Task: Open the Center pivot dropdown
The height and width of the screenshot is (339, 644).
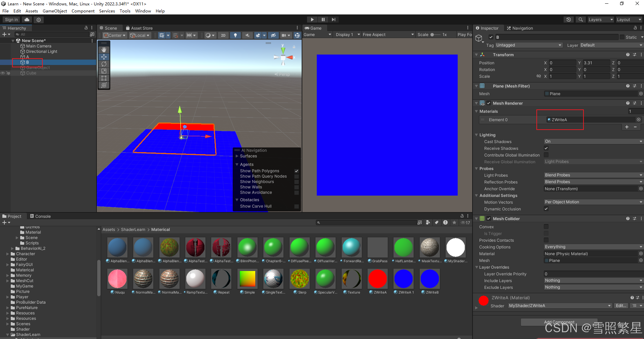Action: click(x=115, y=35)
